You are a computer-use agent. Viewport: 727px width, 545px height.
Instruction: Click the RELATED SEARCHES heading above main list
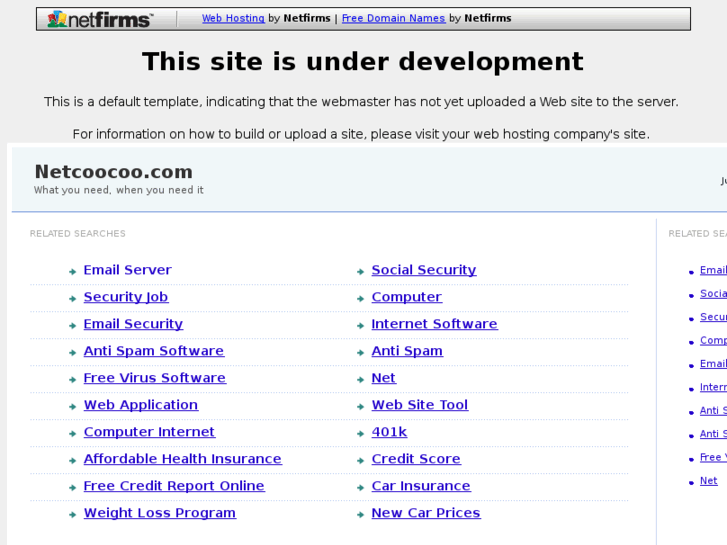(77, 233)
